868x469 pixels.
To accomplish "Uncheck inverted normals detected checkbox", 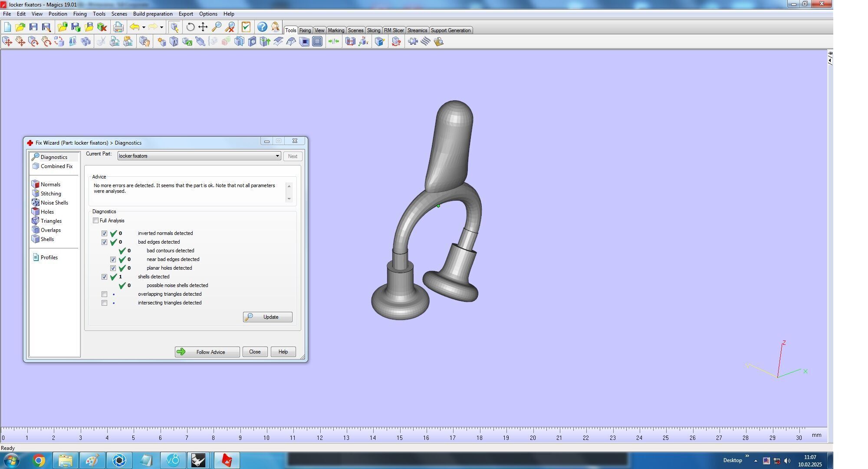I will pos(104,234).
